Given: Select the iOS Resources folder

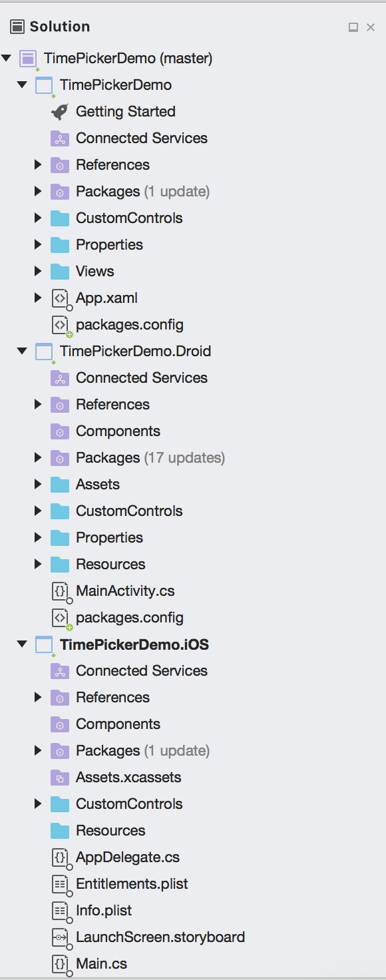Looking at the screenshot, I should tap(110, 830).
